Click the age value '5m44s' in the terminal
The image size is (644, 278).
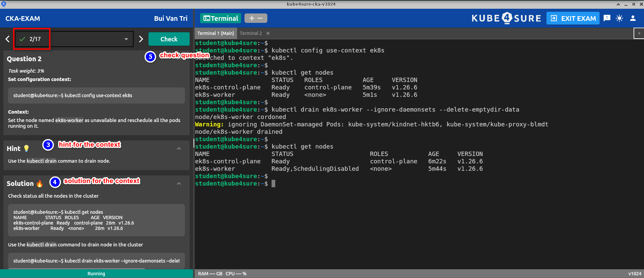pyautogui.click(x=437, y=169)
